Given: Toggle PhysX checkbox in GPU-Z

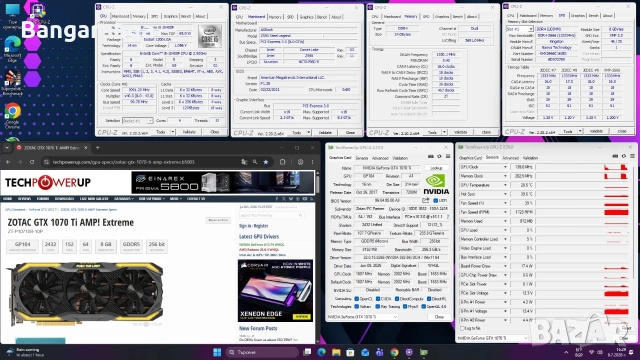Looking at the screenshot, I should click(404, 307).
